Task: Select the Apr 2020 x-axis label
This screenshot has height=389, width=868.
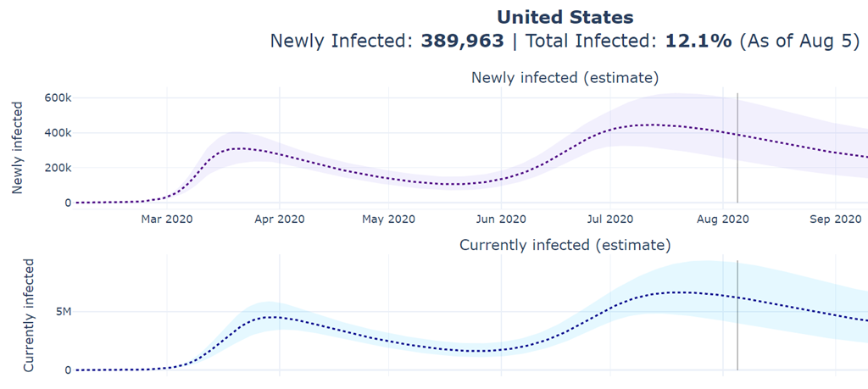Action: pyautogui.click(x=280, y=220)
